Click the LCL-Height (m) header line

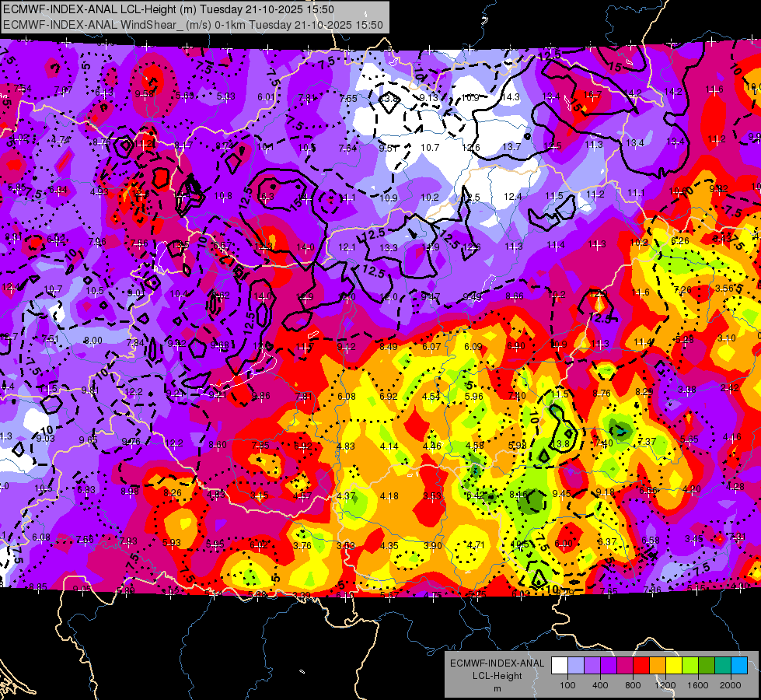pyautogui.click(x=169, y=9)
